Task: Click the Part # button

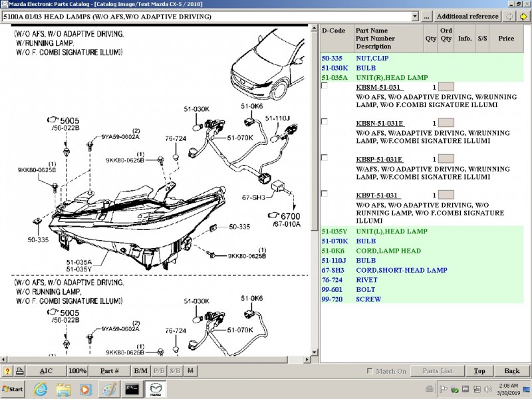Action: 110,371
